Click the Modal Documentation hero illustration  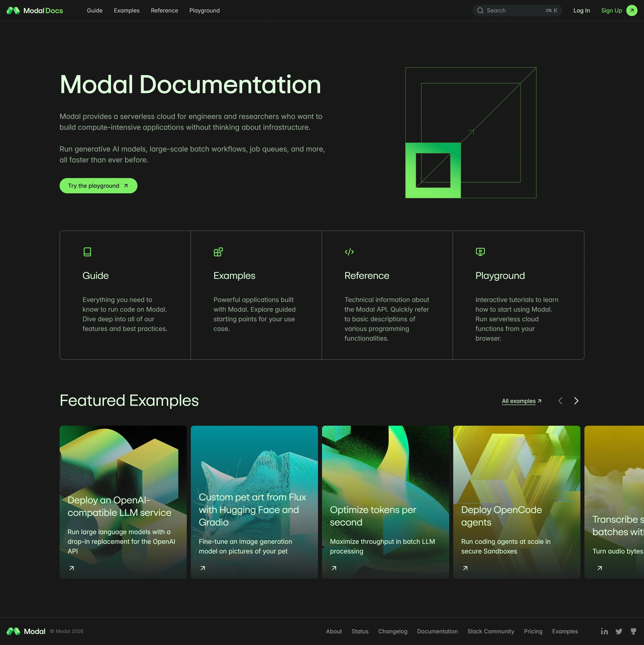471,133
